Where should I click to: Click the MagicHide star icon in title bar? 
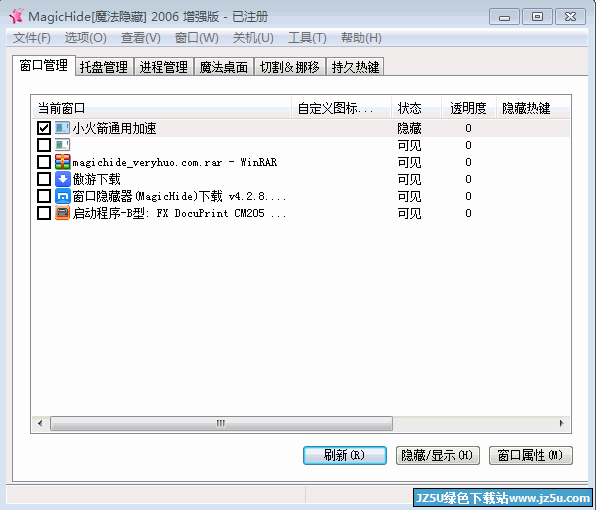(16, 16)
